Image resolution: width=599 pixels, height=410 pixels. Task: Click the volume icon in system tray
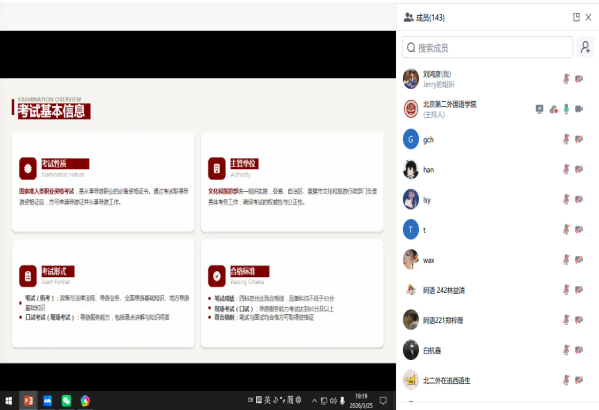(333, 400)
